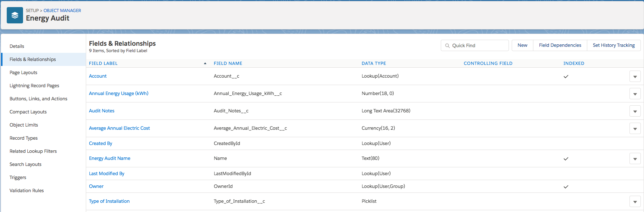Select the Lookup(User,Group) data type cell

pyautogui.click(x=383, y=186)
